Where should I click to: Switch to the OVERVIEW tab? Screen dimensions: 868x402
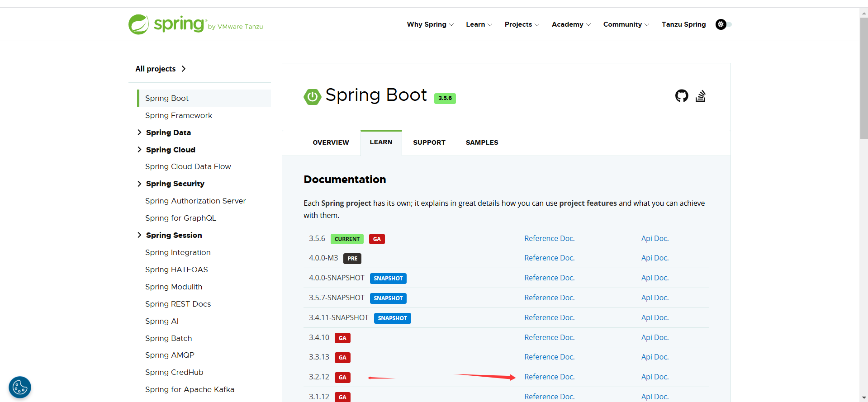pos(331,142)
